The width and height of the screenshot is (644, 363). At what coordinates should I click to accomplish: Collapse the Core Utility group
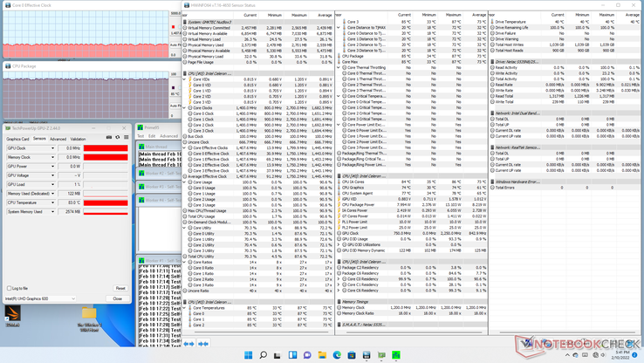185,228
